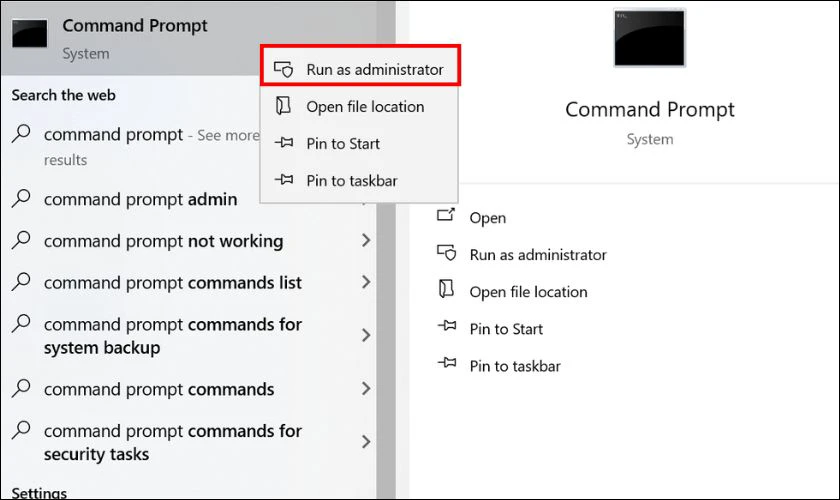Click the pin icon beside right pane Pin to taskbar
840x500 pixels.
tap(446, 366)
